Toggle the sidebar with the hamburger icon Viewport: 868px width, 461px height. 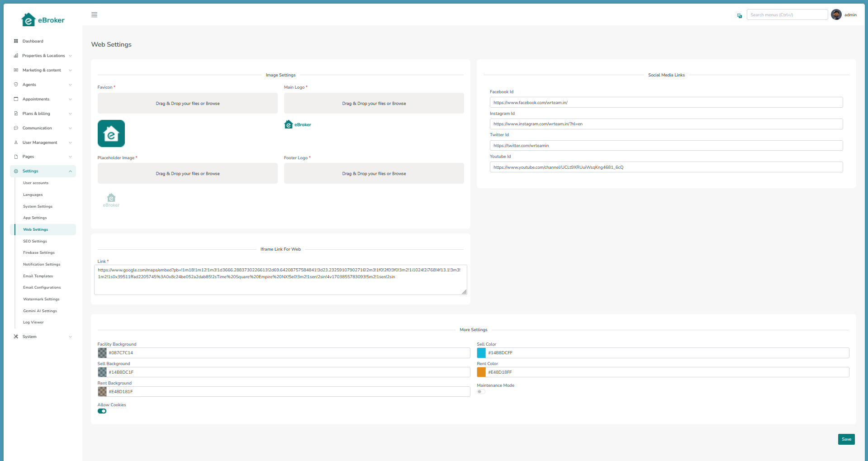click(94, 14)
